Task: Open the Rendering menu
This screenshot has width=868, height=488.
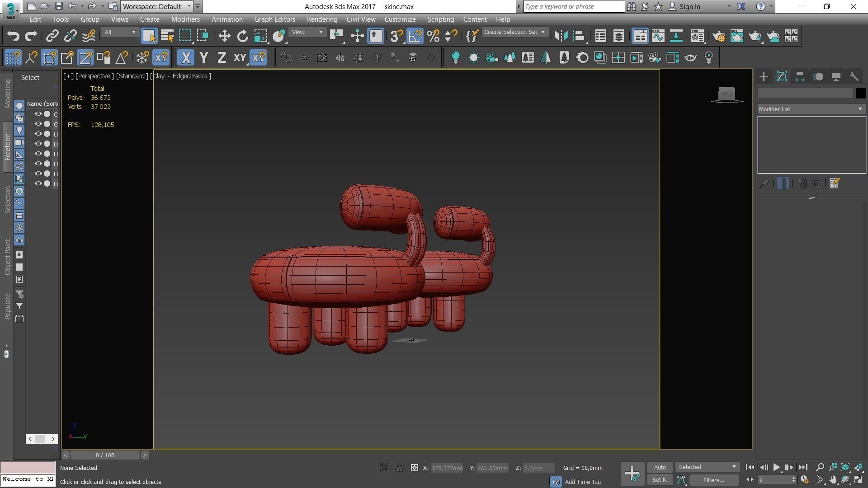Action: [x=321, y=19]
